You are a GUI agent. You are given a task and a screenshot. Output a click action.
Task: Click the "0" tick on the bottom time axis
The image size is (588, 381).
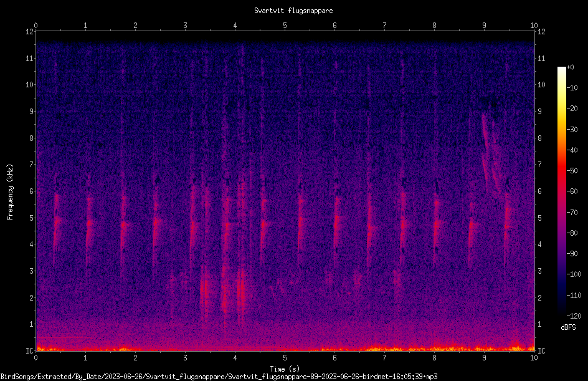tap(36, 358)
